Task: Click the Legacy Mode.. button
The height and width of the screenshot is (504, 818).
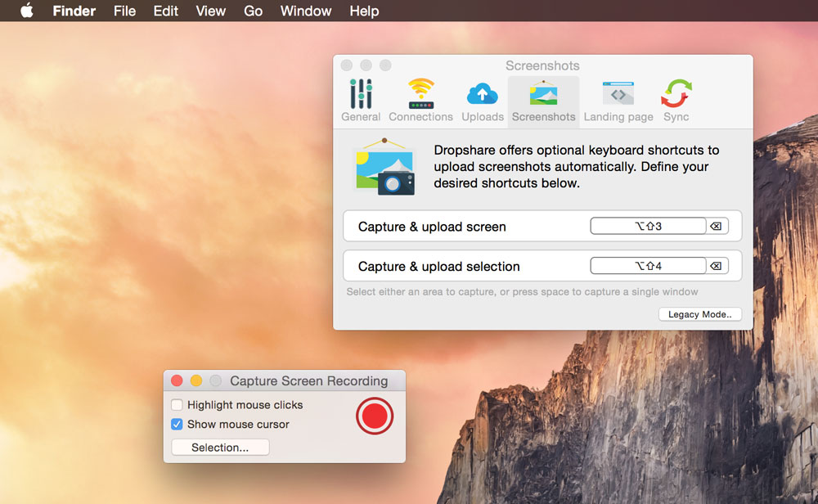Action: click(x=699, y=314)
